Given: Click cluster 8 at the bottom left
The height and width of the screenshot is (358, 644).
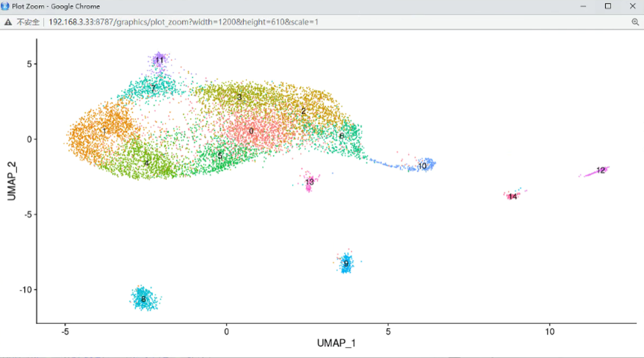Looking at the screenshot, I should (x=143, y=299).
